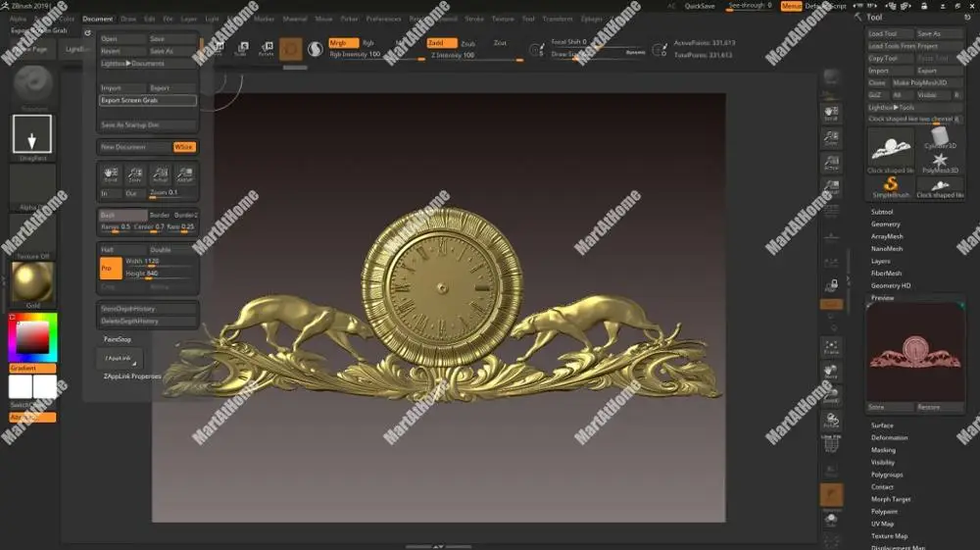Adjust the Z Intensity slider
Image resolution: width=980 pixels, height=550 pixels.
click(x=476, y=56)
